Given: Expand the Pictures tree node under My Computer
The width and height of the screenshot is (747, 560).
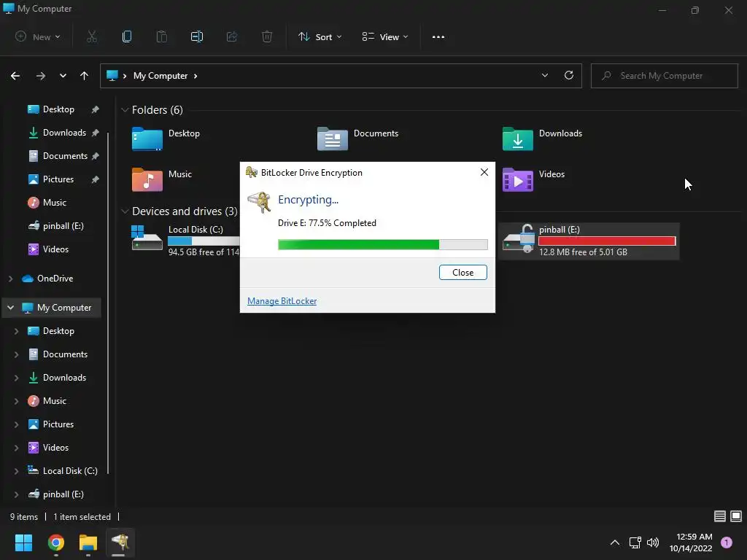Looking at the screenshot, I should tap(16, 424).
